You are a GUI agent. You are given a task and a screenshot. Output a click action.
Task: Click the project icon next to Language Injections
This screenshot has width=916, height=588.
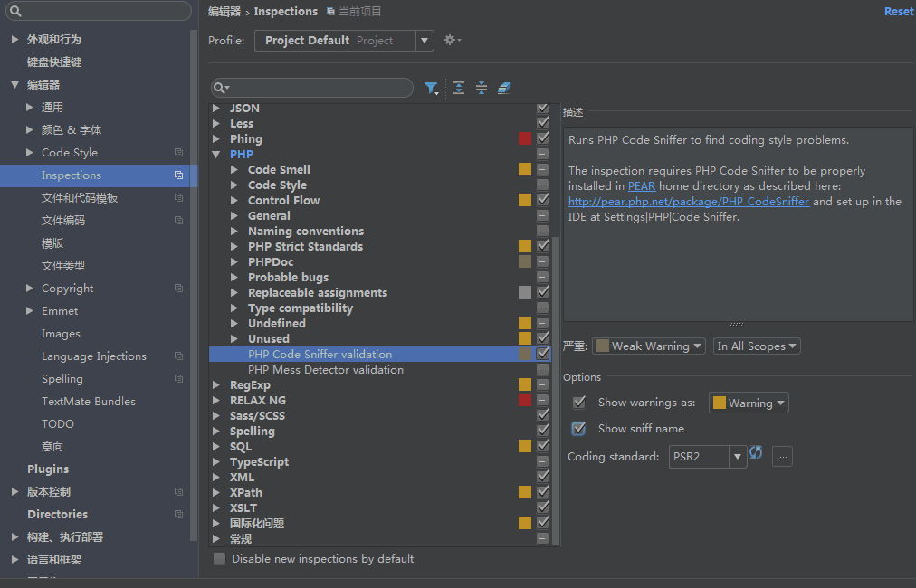pos(178,356)
